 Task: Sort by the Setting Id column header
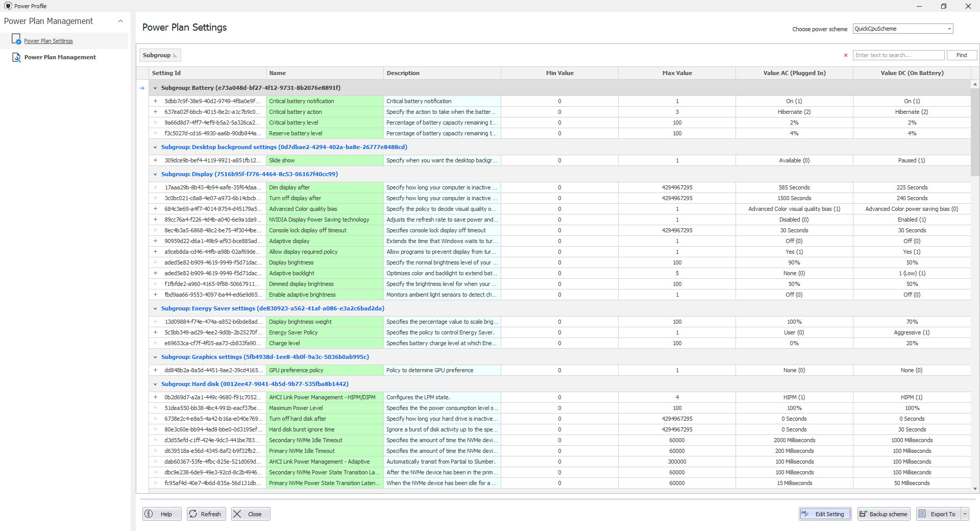207,73
